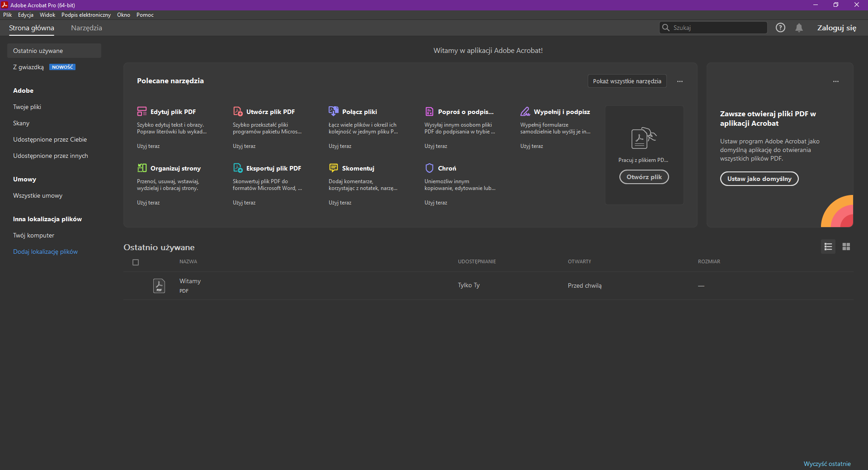
Task: Open the Pomoc menu
Action: 145,15
